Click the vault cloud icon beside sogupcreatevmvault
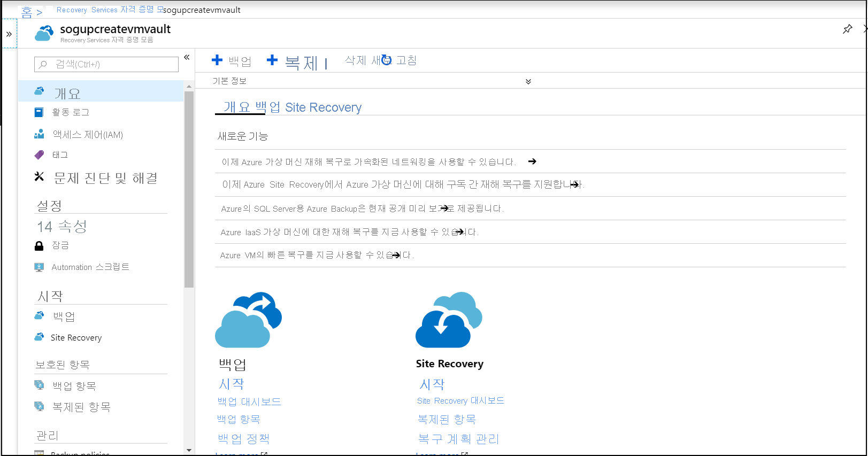Image resolution: width=868 pixels, height=456 pixels. click(44, 33)
